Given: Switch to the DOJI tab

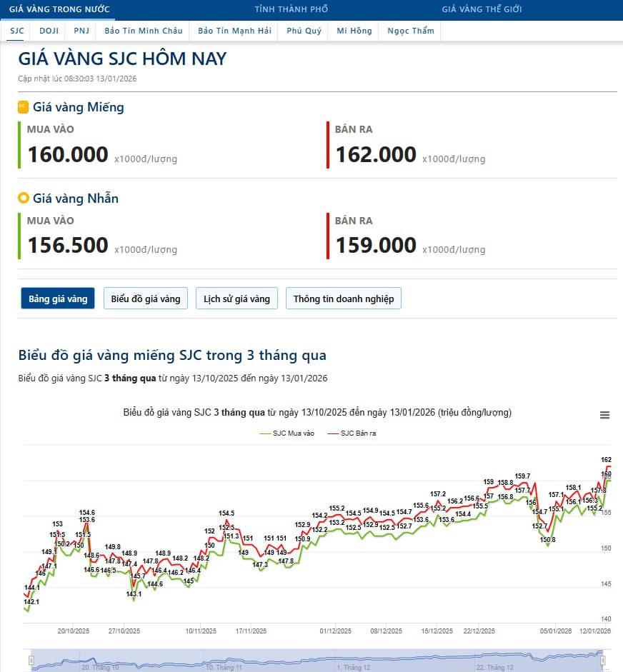Looking at the screenshot, I should coord(49,31).
